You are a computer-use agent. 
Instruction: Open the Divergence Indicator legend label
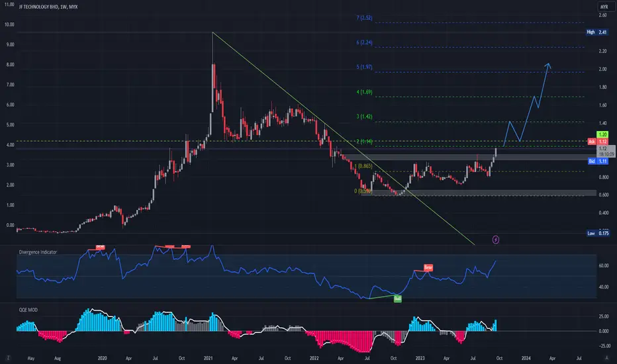38,252
